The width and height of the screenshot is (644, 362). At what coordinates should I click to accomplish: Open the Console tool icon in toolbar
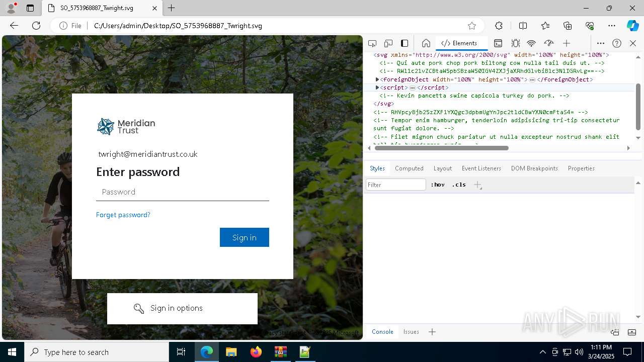coord(498,43)
